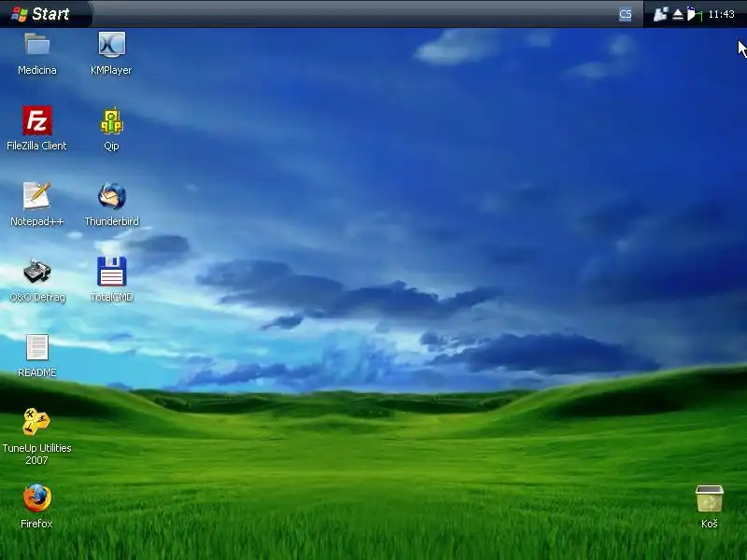Click the CS language indicator
Viewport: 747px width, 560px height.
(626, 14)
